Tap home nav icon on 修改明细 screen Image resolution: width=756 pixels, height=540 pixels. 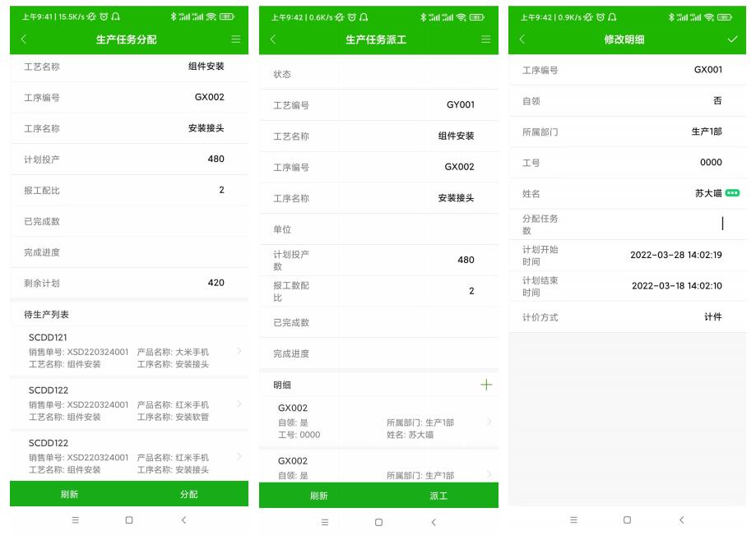pos(627,519)
